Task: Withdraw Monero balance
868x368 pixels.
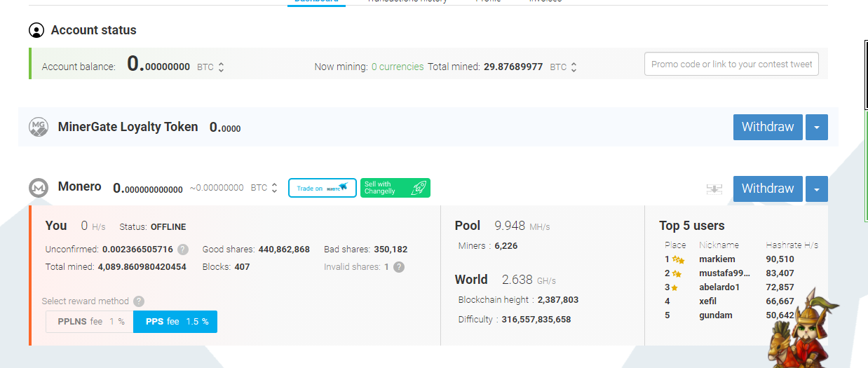Action: coord(768,189)
